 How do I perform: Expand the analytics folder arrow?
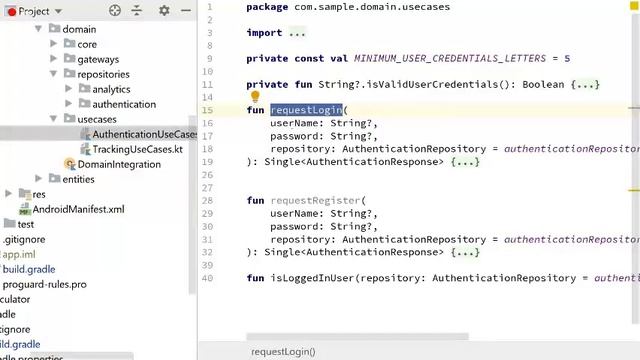point(69,88)
